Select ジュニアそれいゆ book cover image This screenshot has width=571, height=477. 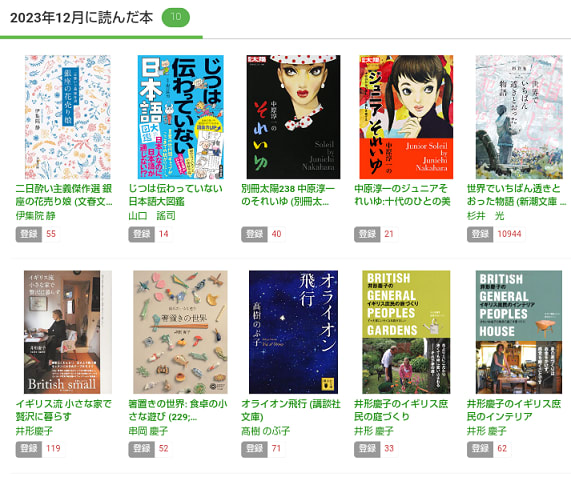(406, 117)
